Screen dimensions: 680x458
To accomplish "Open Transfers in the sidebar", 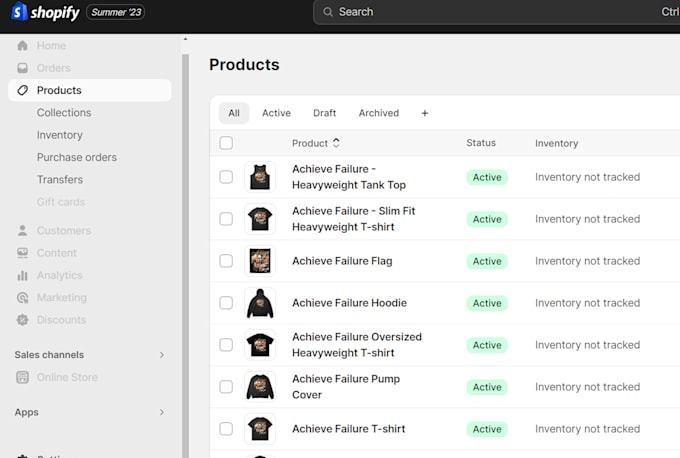I will click(60, 180).
